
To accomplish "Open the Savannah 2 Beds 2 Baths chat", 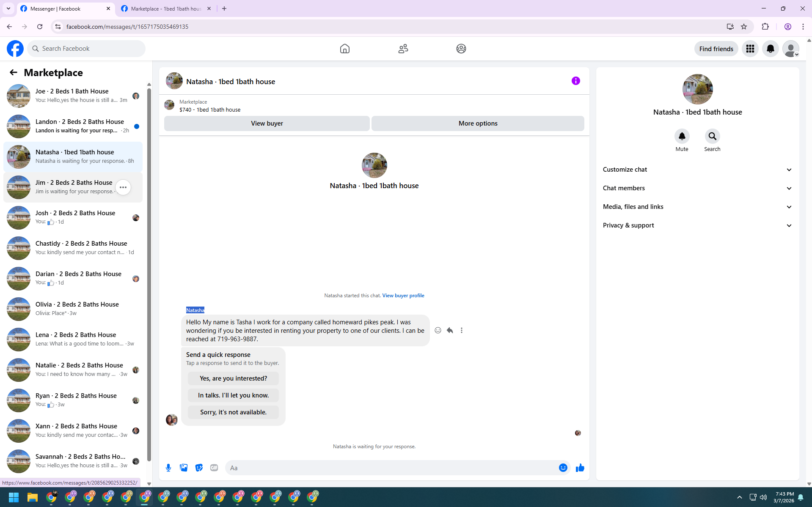I will 73,461.
